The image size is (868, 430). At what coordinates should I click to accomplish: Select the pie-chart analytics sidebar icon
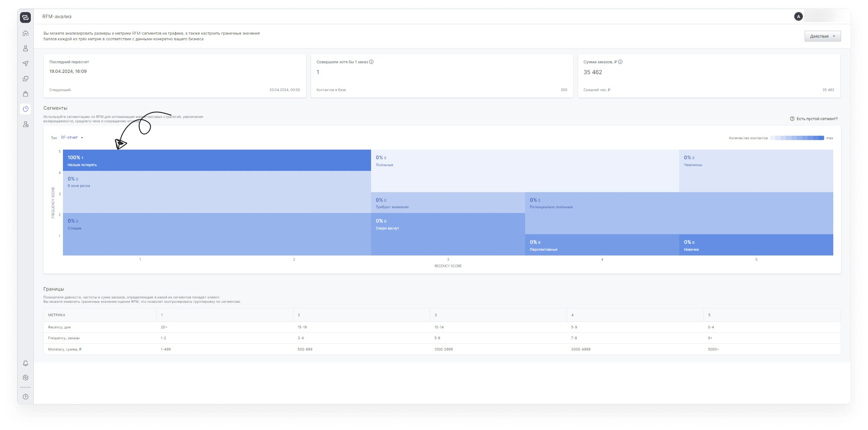pos(26,109)
